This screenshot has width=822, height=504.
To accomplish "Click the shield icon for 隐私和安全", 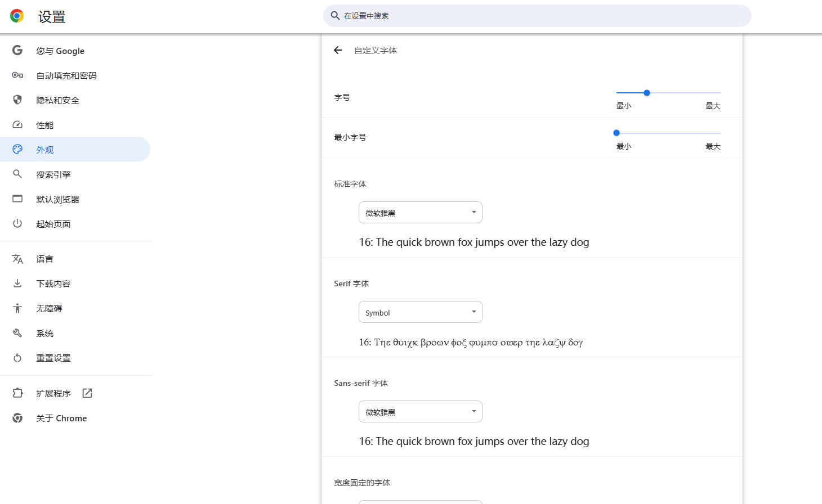I will click(x=17, y=100).
